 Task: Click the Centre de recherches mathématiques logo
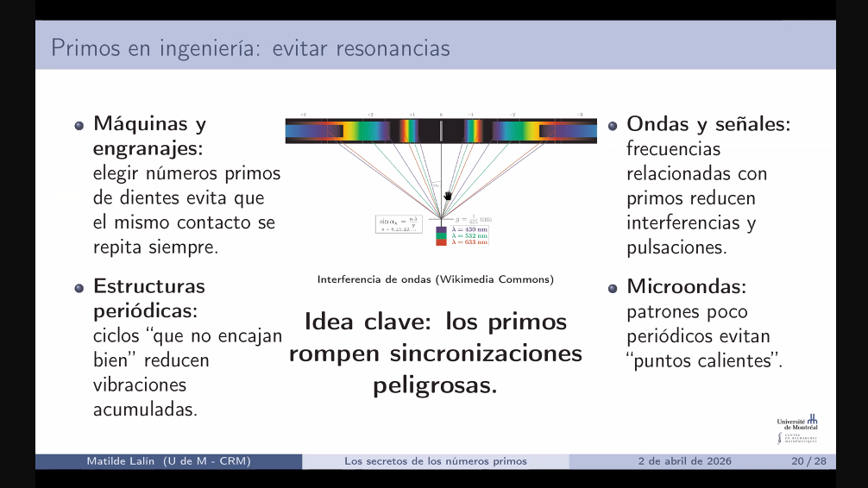[x=797, y=438]
